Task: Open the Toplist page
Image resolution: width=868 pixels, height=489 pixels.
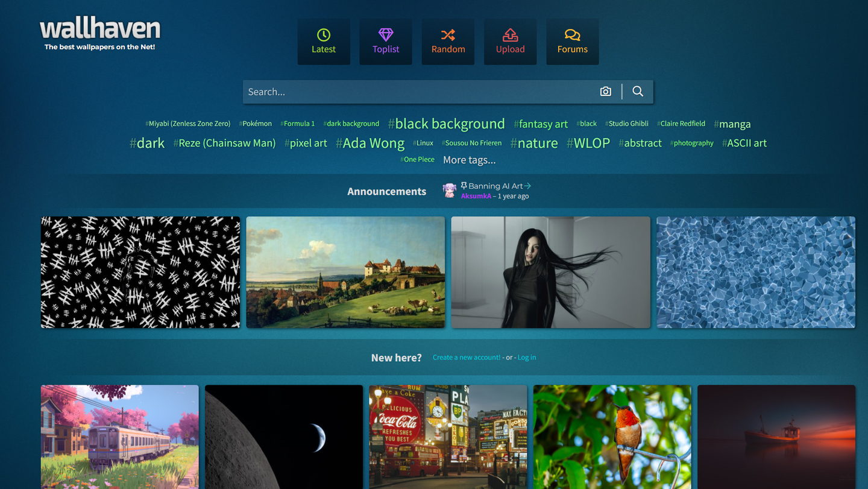Action: click(386, 42)
